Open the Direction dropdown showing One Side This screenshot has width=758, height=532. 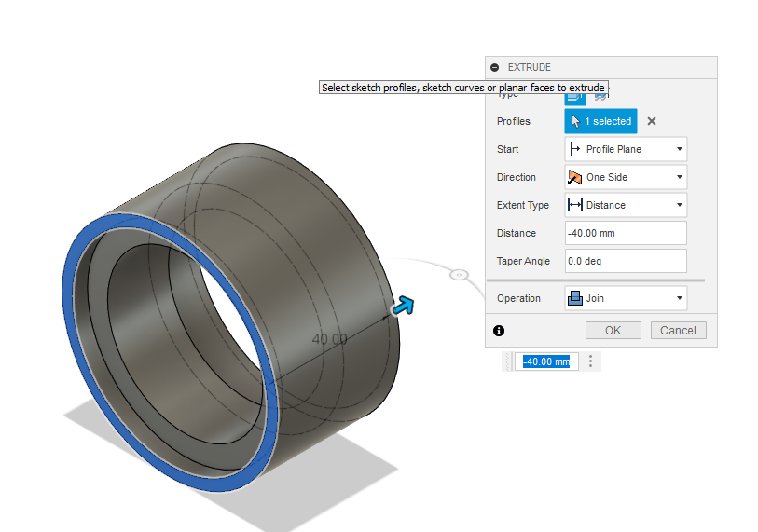(626, 177)
